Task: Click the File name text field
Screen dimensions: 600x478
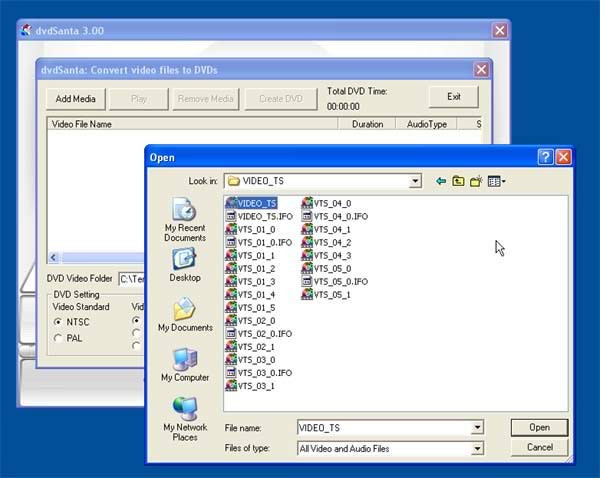Action: click(x=384, y=427)
